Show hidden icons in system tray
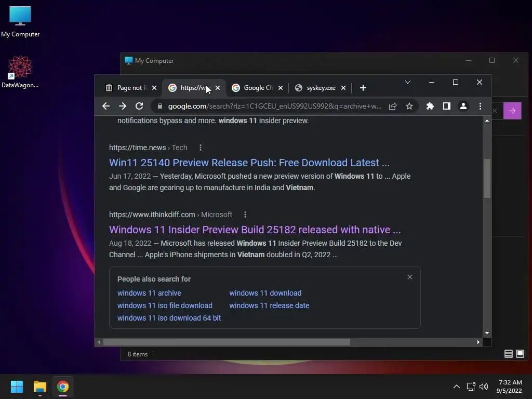The width and height of the screenshot is (532, 399). click(457, 387)
